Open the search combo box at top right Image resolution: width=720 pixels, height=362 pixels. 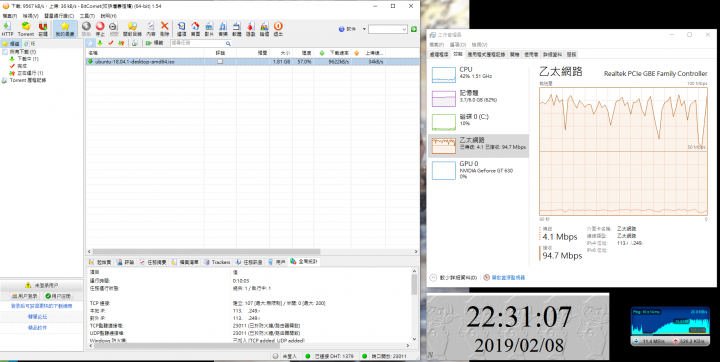pos(388,29)
